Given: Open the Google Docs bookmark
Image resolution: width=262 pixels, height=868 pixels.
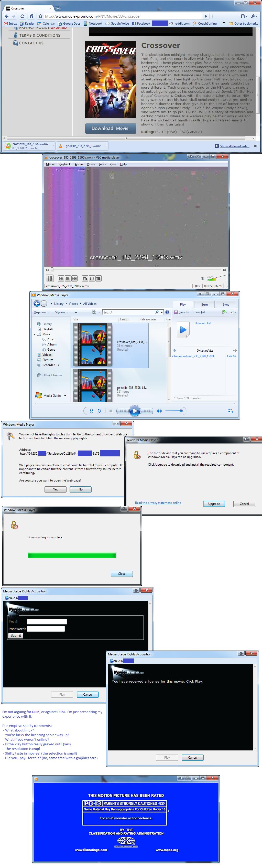Looking at the screenshot, I should pos(69,24).
